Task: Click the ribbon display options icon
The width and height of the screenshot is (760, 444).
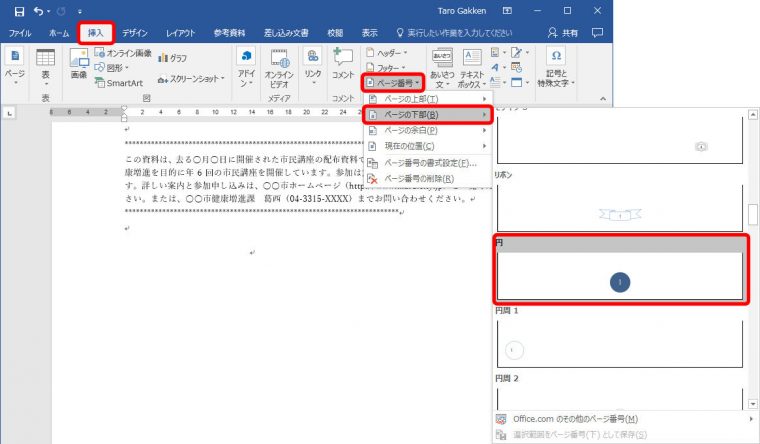Action: click(x=507, y=11)
